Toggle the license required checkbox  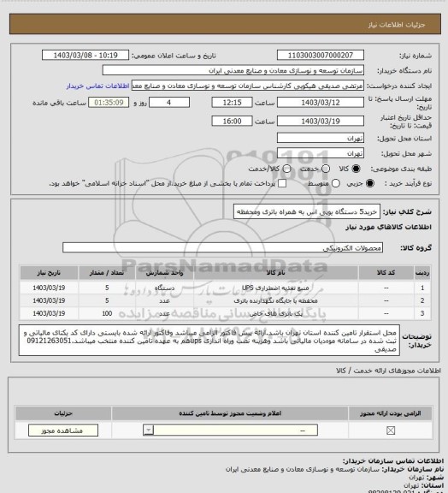tap(391, 431)
